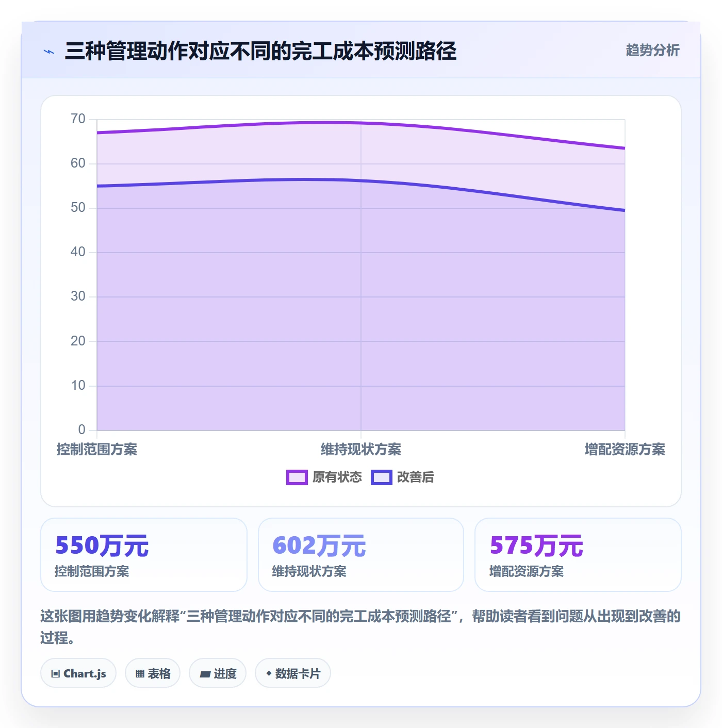
Task: Click the diamond icon in the 数据卡片 tag
Action: point(269,673)
